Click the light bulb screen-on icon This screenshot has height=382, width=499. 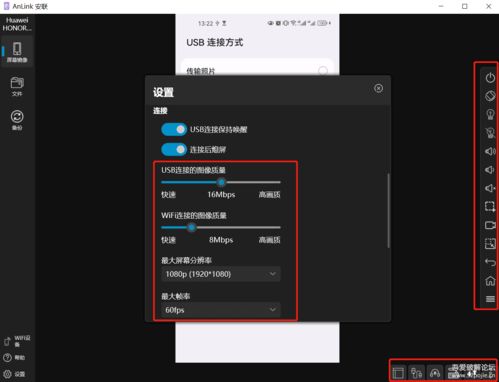pyautogui.click(x=490, y=114)
